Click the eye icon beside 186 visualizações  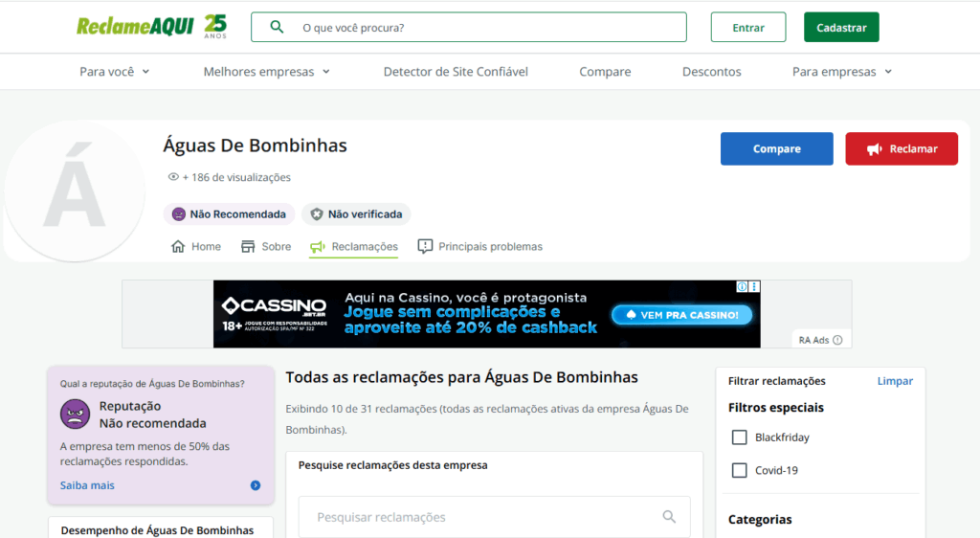tap(173, 177)
